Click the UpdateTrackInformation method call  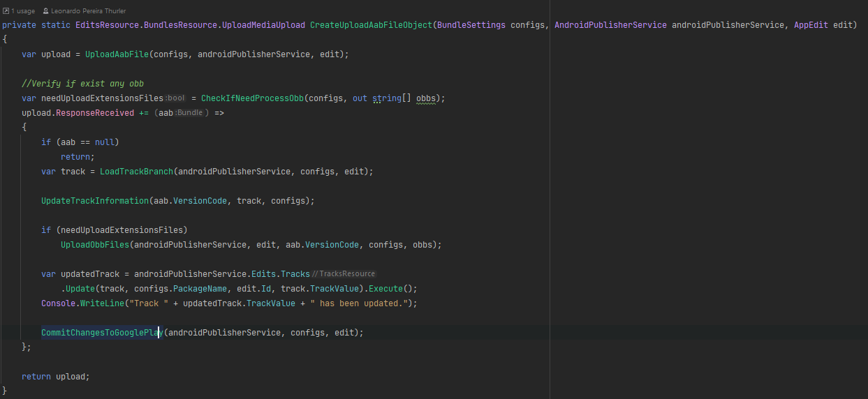click(95, 201)
